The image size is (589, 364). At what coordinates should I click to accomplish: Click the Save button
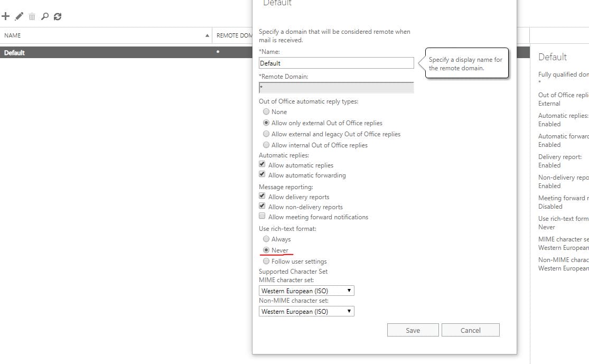tap(413, 330)
